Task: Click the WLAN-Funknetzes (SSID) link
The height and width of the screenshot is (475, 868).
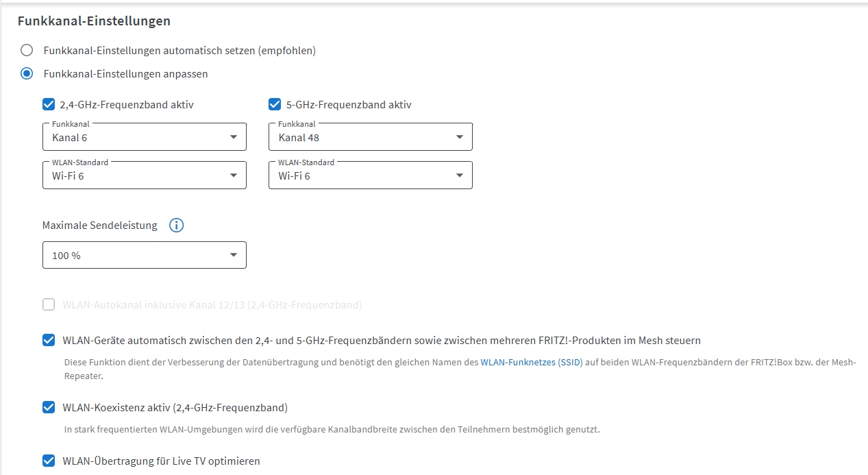Action: (532, 361)
